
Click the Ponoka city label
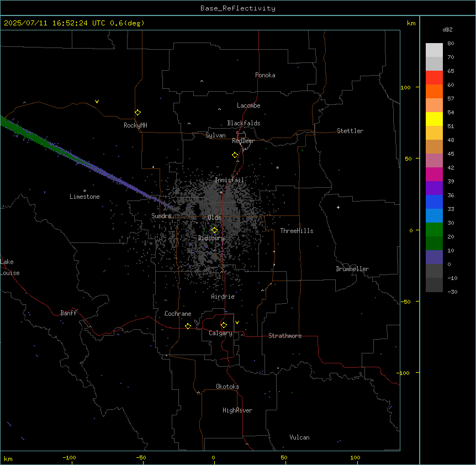265,75
